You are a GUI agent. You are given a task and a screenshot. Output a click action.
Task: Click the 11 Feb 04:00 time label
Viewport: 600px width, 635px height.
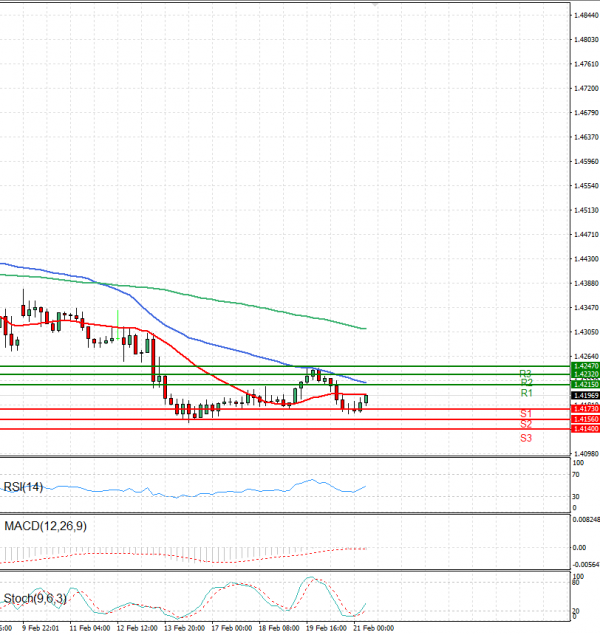point(90,628)
